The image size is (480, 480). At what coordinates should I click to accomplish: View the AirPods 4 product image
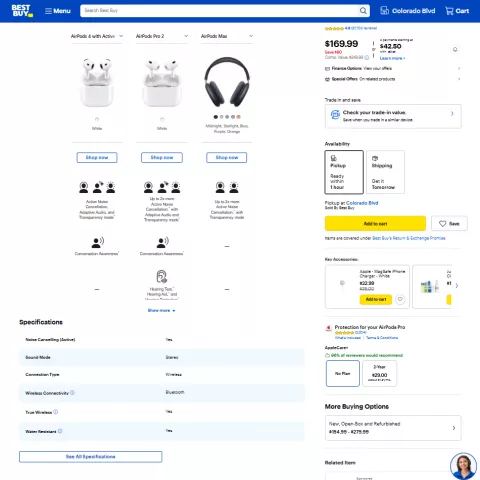coord(97,82)
